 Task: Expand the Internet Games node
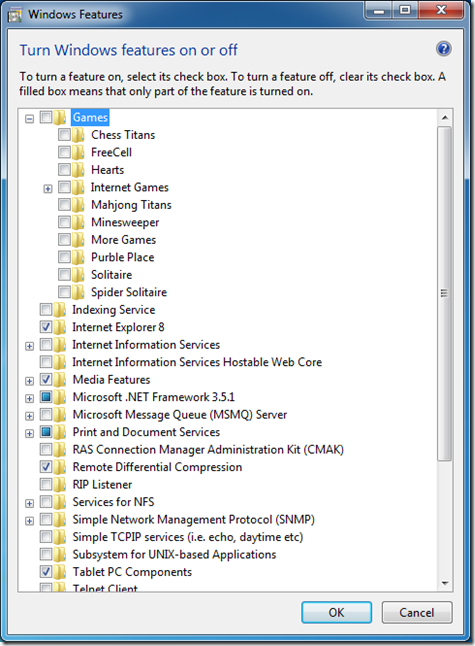pyautogui.click(x=48, y=189)
